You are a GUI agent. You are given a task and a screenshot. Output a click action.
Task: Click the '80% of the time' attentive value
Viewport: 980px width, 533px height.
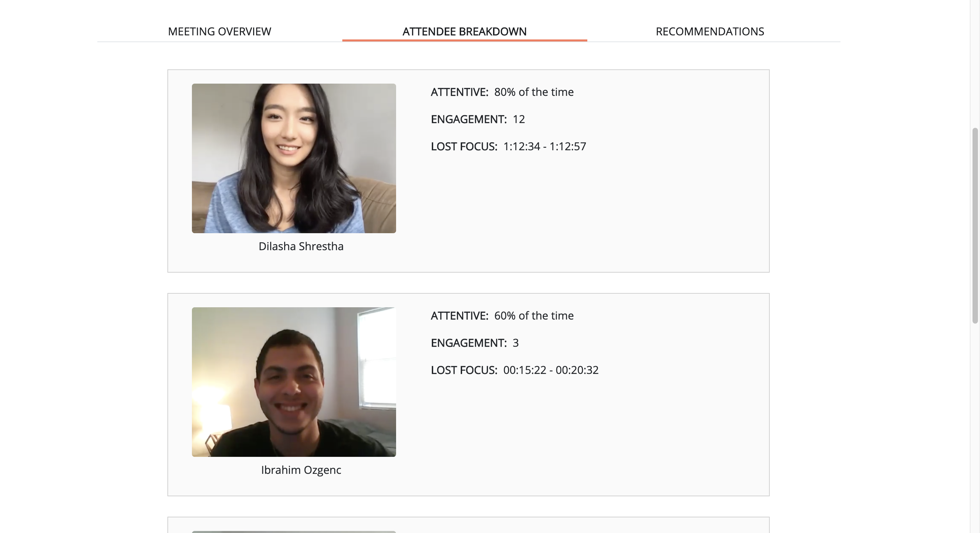[x=534, y=92]
